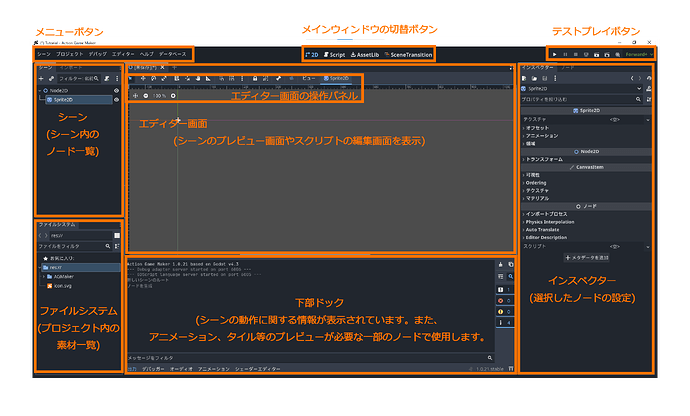
Task: Open Scene dock extra options menu
Action: pyautogui.click(x=117, y=78)
